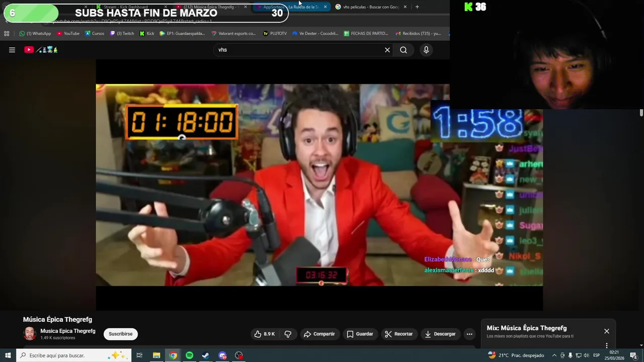Switch to vhs peliculas Google tab

pos(371,7)
